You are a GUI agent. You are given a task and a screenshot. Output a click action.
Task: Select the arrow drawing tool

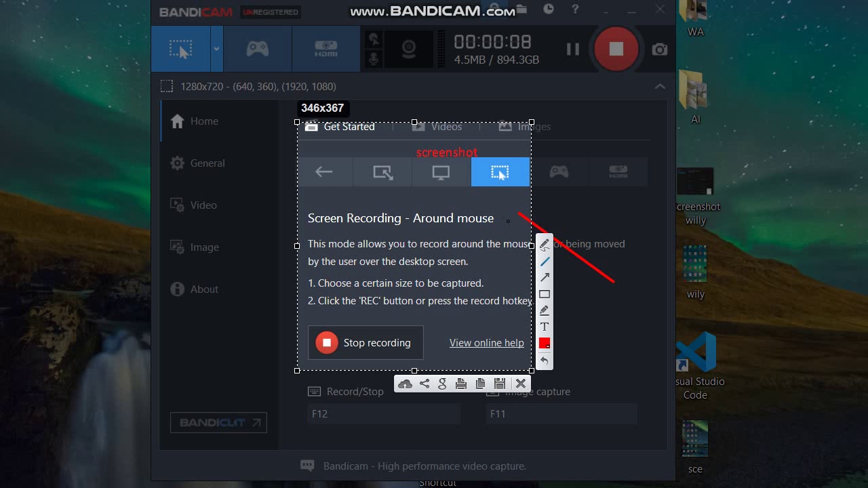(545, 277)
